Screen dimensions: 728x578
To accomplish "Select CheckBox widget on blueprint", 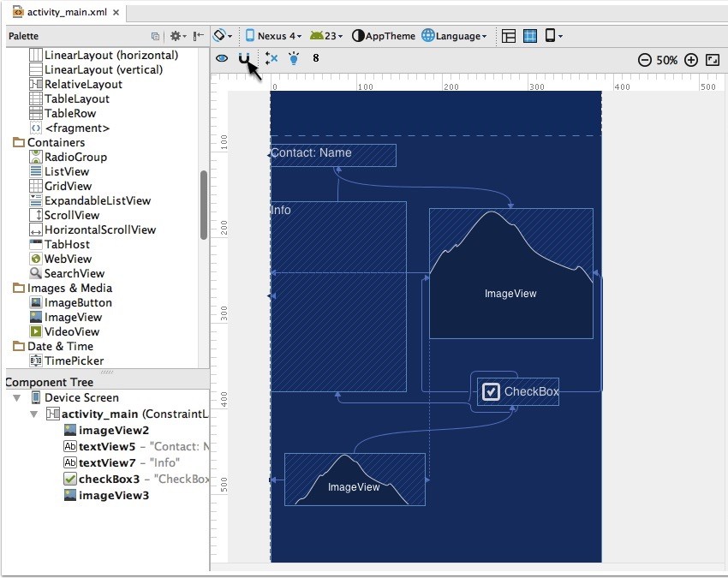I will (x=518, y=392).
